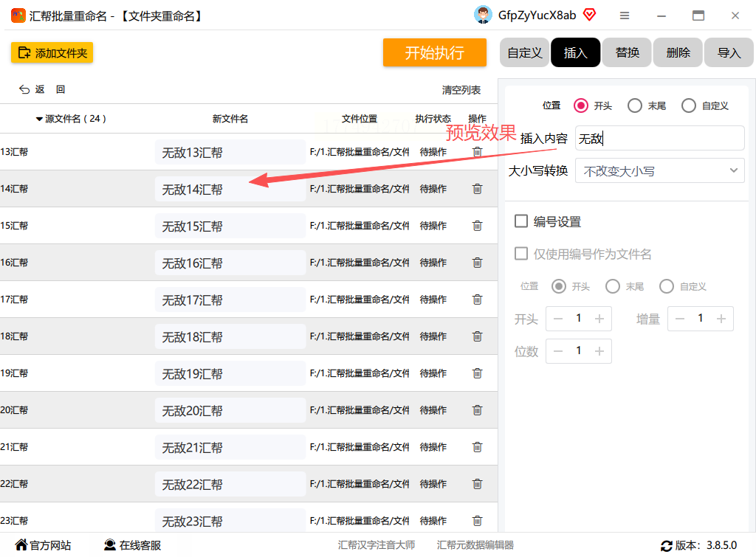Open the hamburger menu icon
Image resolution: width=756 pixels, height=557 pixels.
click(x=625, y=16)
